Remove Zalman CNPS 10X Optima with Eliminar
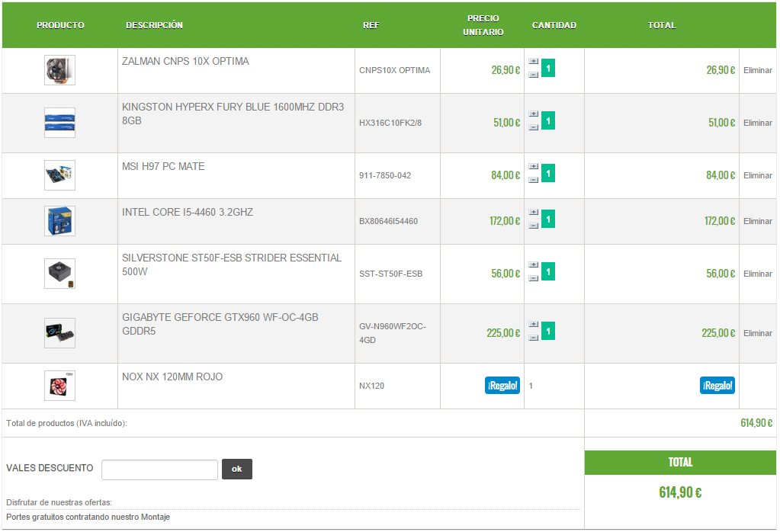This screenshot has height=532, width=780. (758, 71)
